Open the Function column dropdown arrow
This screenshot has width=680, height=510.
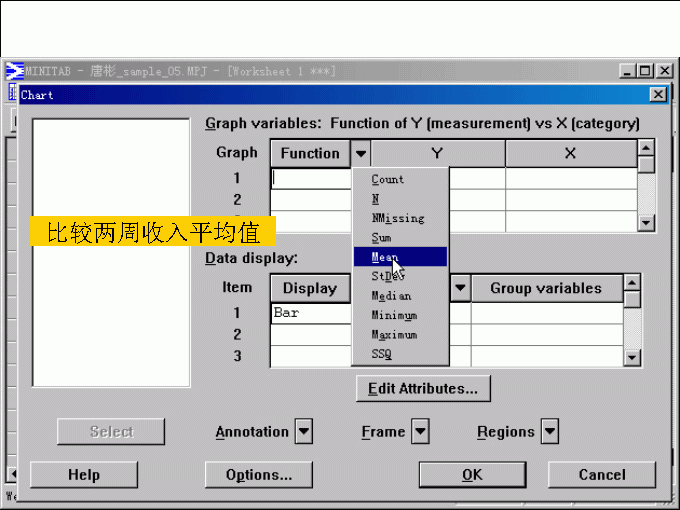[x=361, y=154]
